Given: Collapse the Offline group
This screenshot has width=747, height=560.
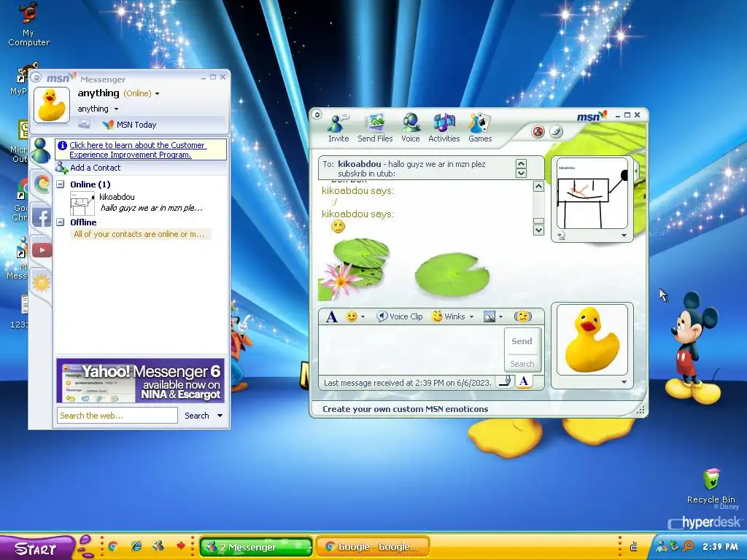Looking at the screenshot, I should click(61, 222).
